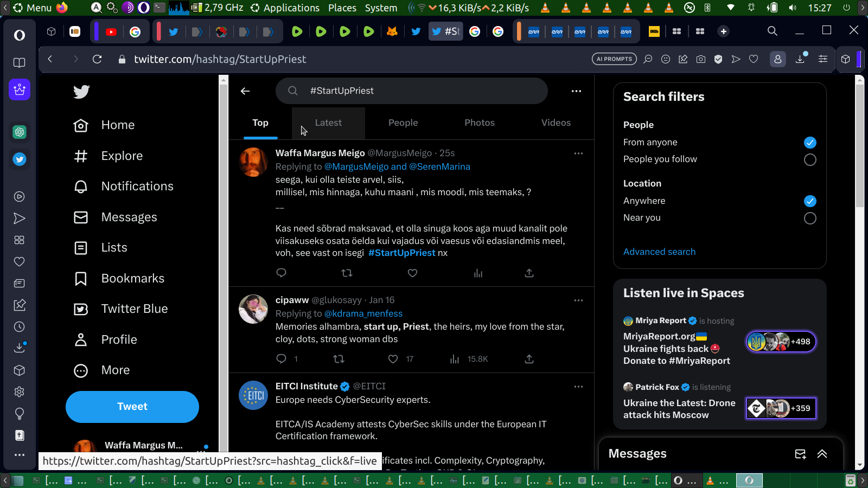Click the AI PROMPTS button
The height and width of the screenshot is (488, 868).
[x=614, y=59]
